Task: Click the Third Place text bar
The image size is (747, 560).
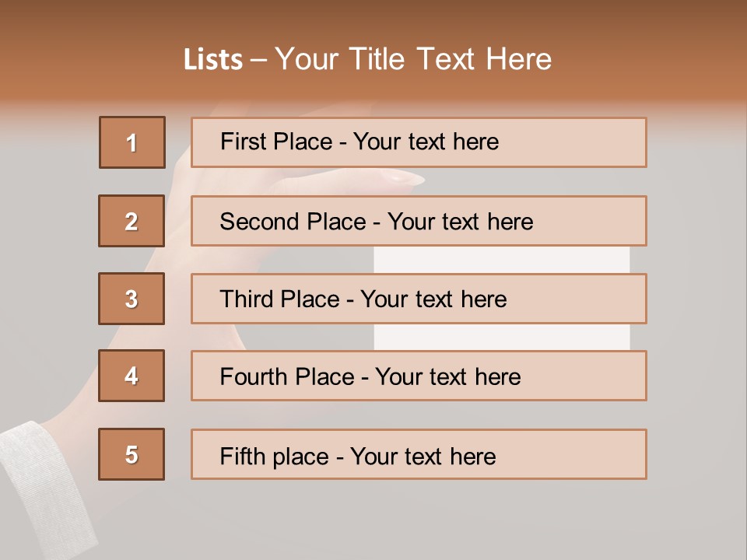Action: (x=419, y=299)
